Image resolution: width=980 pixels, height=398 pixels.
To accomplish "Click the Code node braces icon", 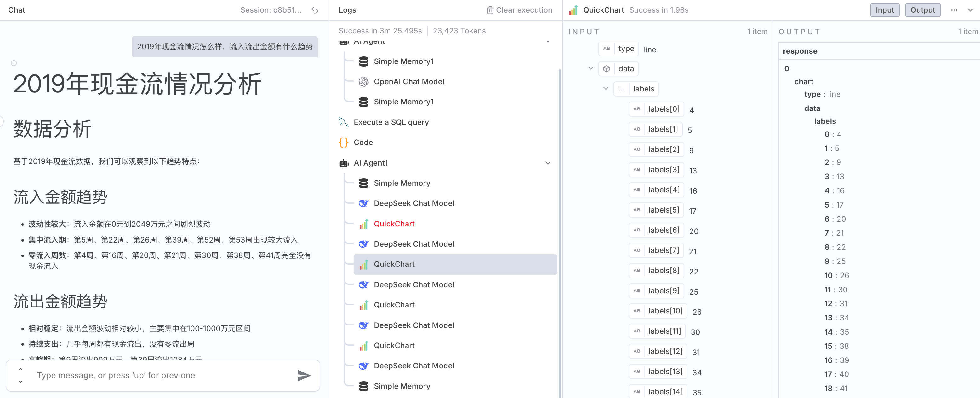I will [343, 143].
